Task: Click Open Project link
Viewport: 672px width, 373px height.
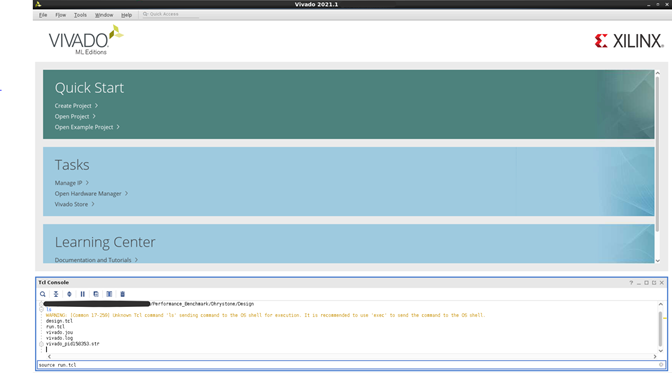Action: [x=75, y=117]
